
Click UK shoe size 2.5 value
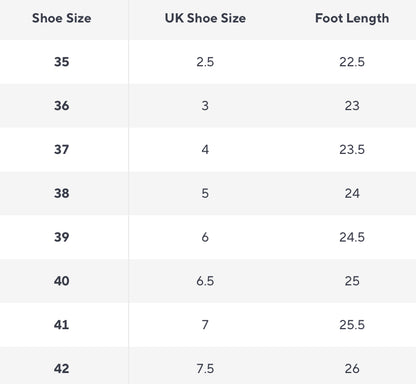[x=205, y=62]
